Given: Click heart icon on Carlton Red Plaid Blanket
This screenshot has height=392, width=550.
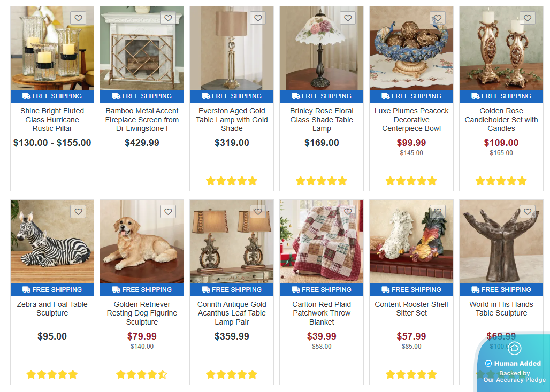Looking at the screenshot, I should click(x=348, y=211).
